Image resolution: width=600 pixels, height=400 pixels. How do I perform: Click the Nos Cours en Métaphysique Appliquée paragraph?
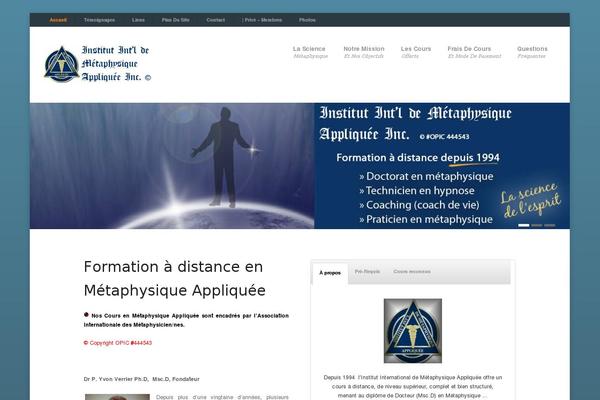[x=186, y=320]
